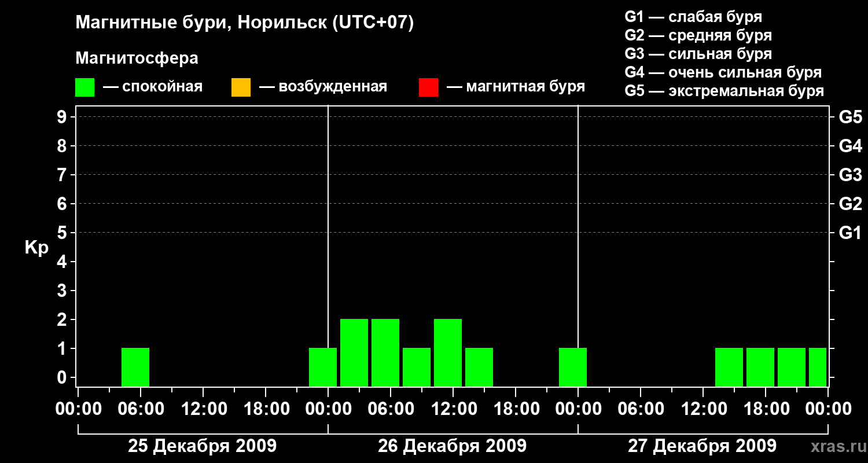868x463 pixels.
Task: Click legend line 'G1 — слабая буря'
Action: click(x=693, y=17)
